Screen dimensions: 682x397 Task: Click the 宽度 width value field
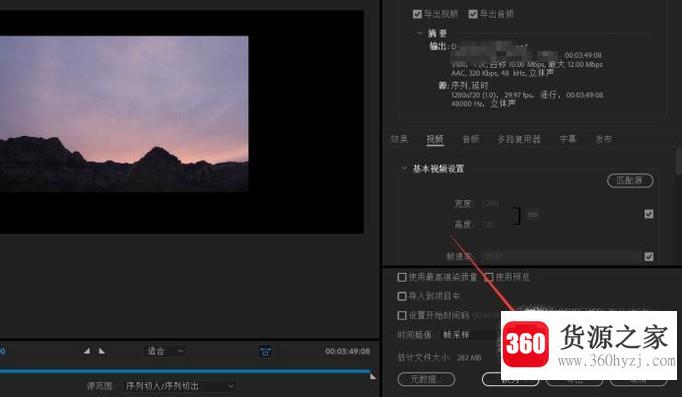[490, 204]
